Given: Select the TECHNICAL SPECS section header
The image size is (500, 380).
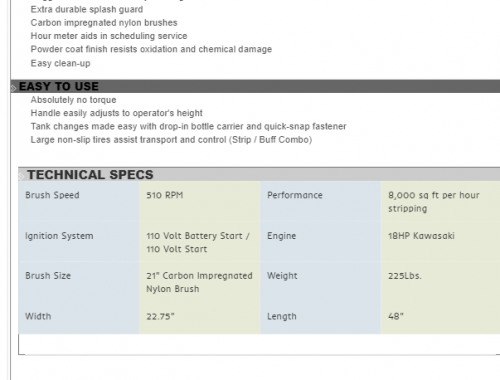Looking at the screenshot, I should tap(259, 175).
